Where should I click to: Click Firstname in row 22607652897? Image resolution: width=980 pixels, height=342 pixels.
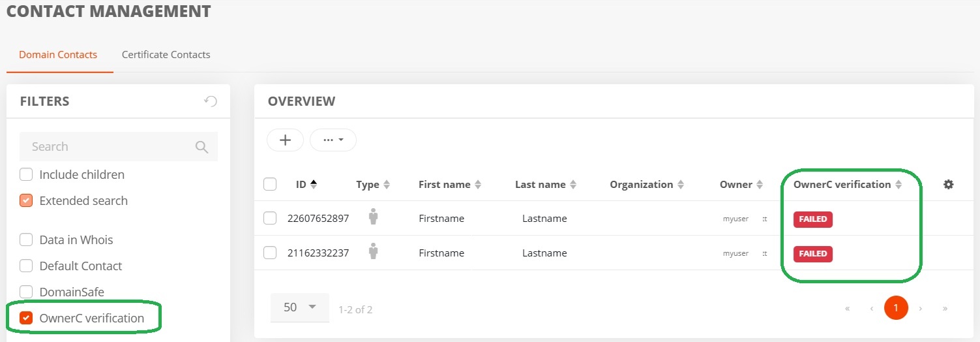441,219
